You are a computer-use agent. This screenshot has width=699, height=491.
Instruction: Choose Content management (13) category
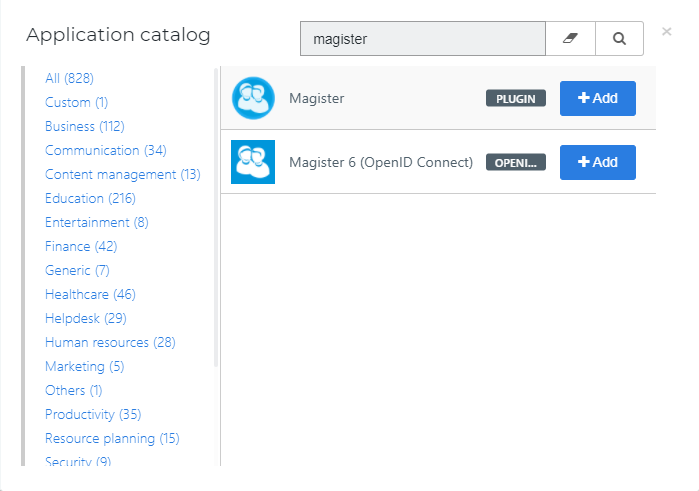point(123,174)
